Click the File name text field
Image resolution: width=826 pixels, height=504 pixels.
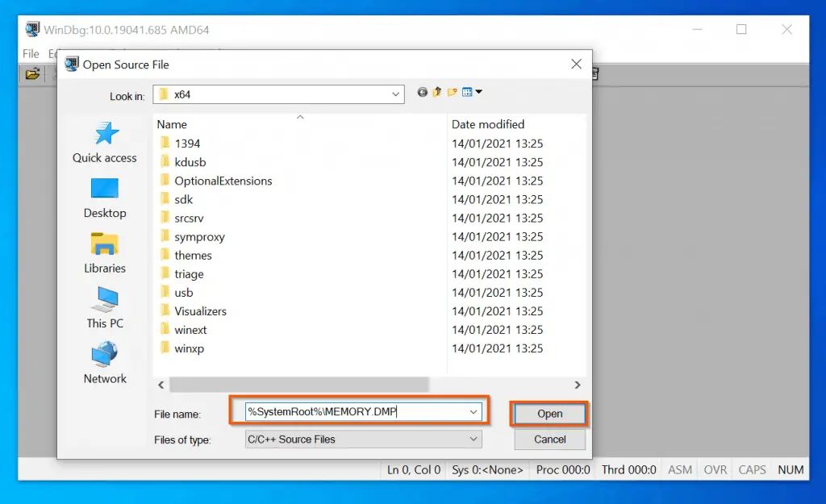(x=355, y=412)
